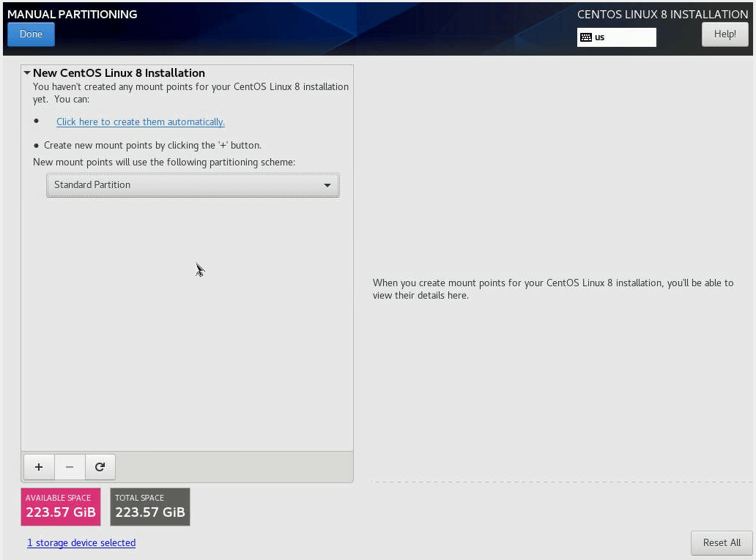This screenshot has height=560, width=756.
Task: Click the Reset All button
Action: (722, 542)
